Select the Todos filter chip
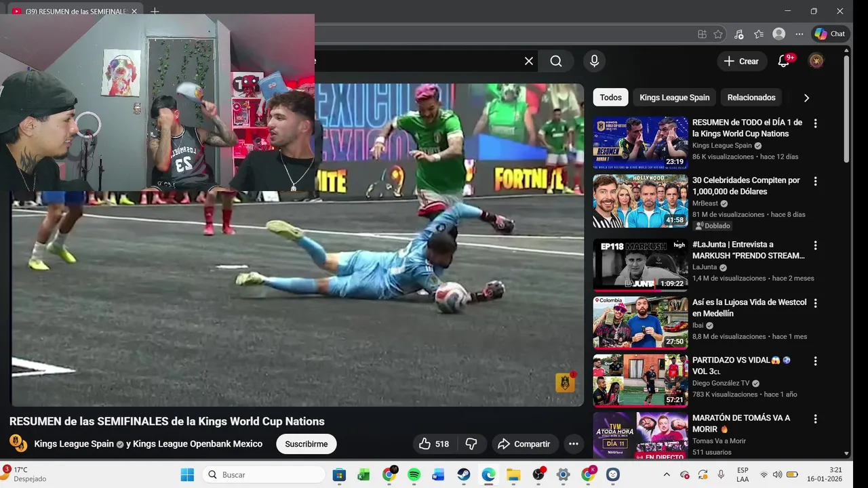This screenshot has width=868, height=488. point(610,98)
